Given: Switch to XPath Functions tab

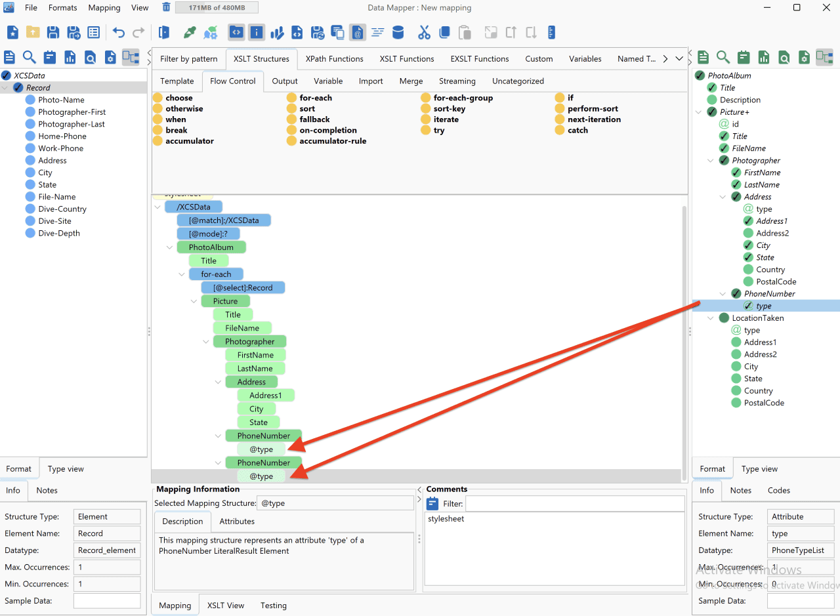Looking at the screenshot, I should point(335,58).
